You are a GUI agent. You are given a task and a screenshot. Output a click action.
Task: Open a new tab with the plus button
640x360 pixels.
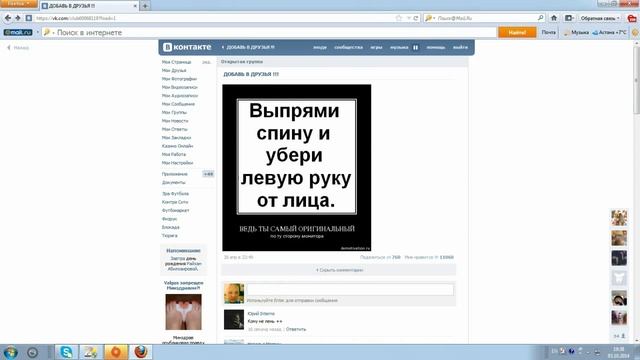point(145,6)
